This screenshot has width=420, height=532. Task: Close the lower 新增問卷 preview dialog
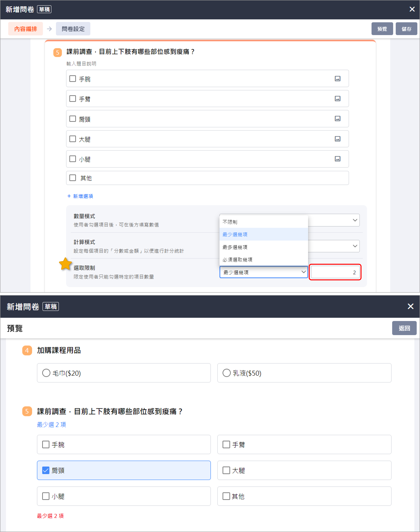click(x=410, y=306)
